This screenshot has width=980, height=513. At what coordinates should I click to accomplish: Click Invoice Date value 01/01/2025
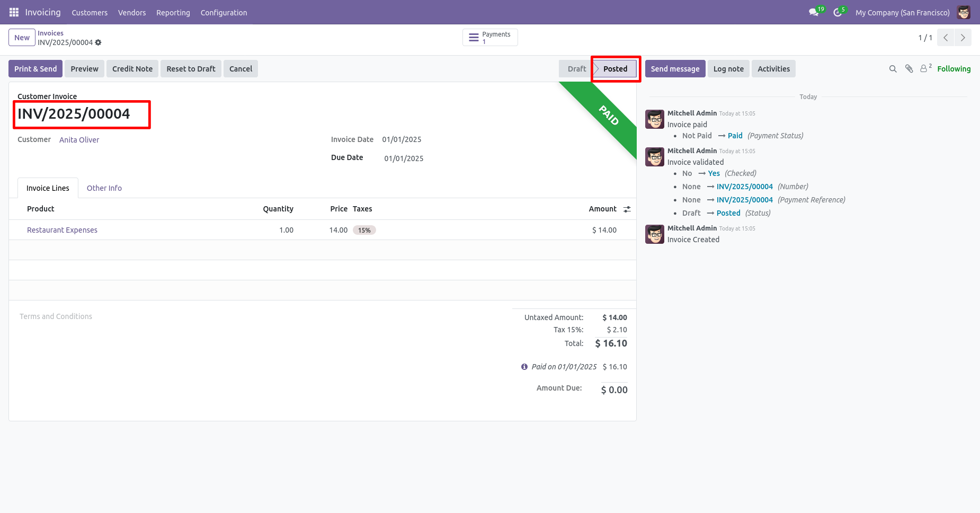(402, 139)
